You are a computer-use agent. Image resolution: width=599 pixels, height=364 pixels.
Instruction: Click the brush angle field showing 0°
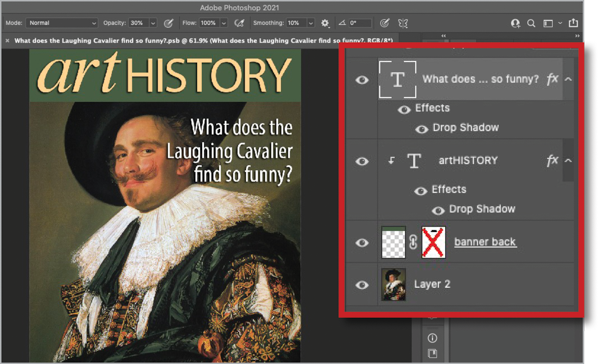360,23
